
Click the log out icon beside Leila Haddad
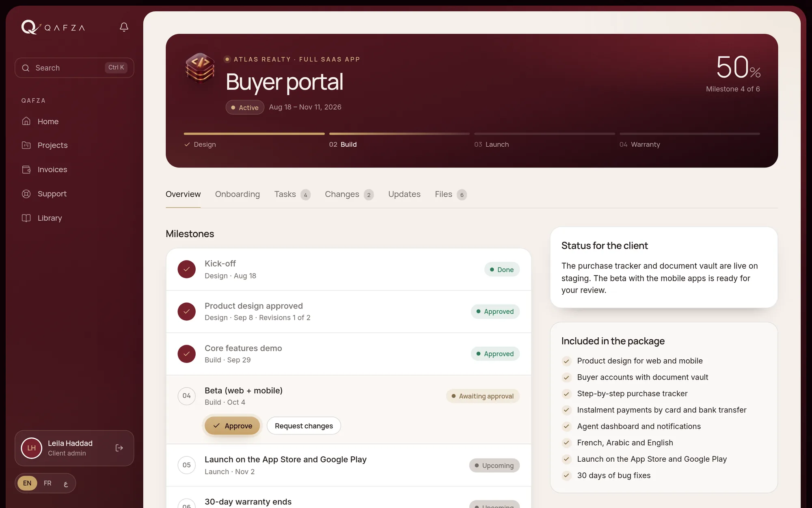tap(119, 448)
